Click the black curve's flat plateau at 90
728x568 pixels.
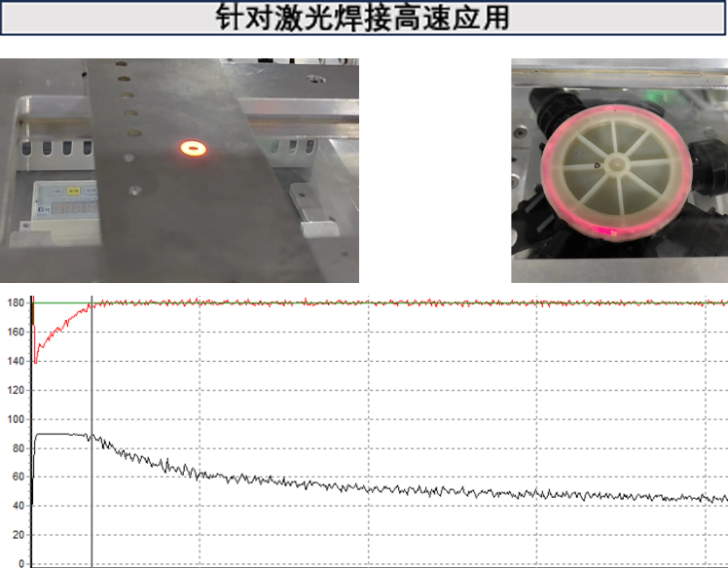(58, 434)
